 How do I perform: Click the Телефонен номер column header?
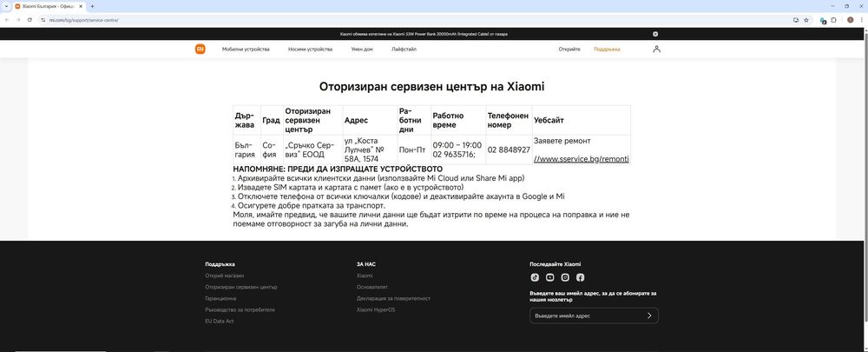pos(509,120)
